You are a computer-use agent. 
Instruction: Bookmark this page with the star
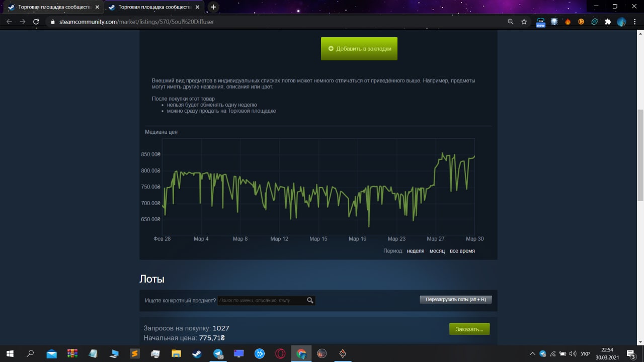524,22
